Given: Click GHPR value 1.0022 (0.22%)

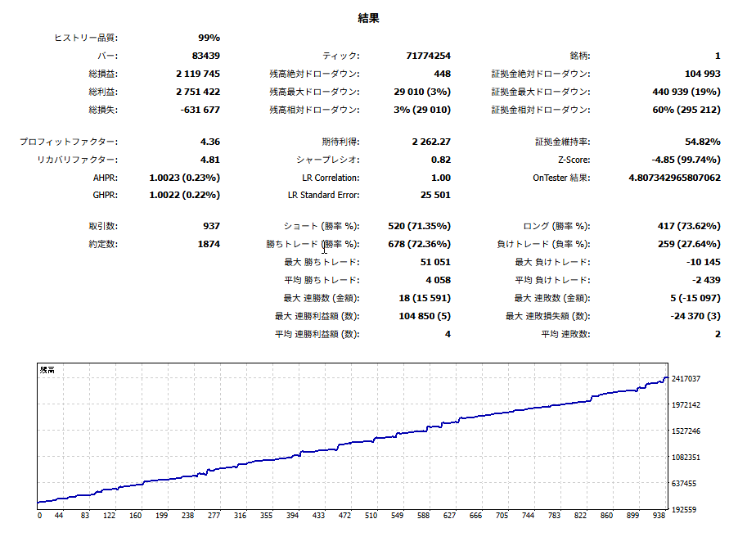Looking at the screenshot, I should [185, 195].
